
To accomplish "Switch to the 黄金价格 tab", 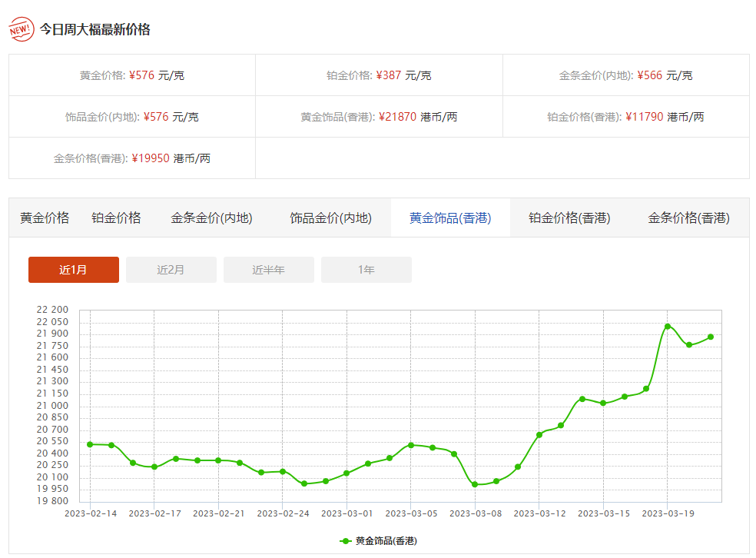I will [x=44, y=218].
